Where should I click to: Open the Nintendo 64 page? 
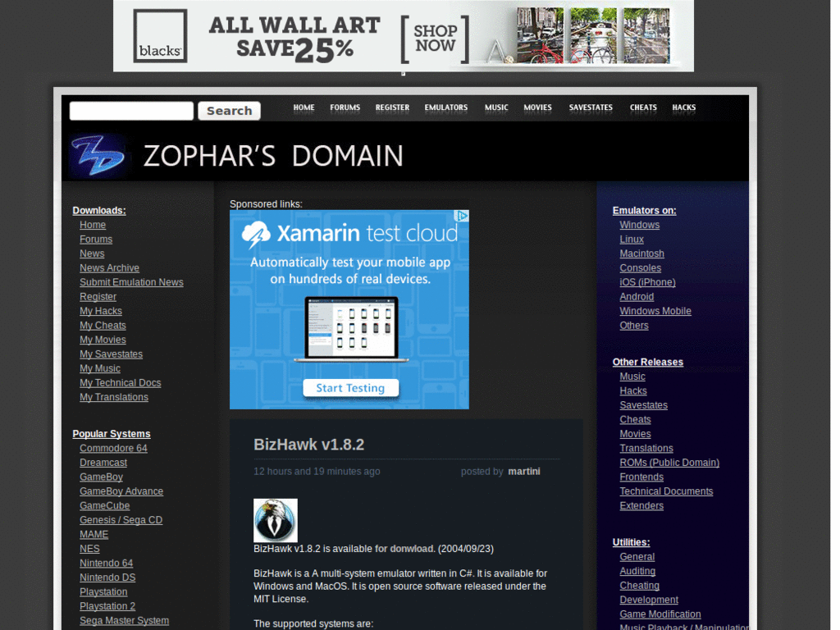106,563
